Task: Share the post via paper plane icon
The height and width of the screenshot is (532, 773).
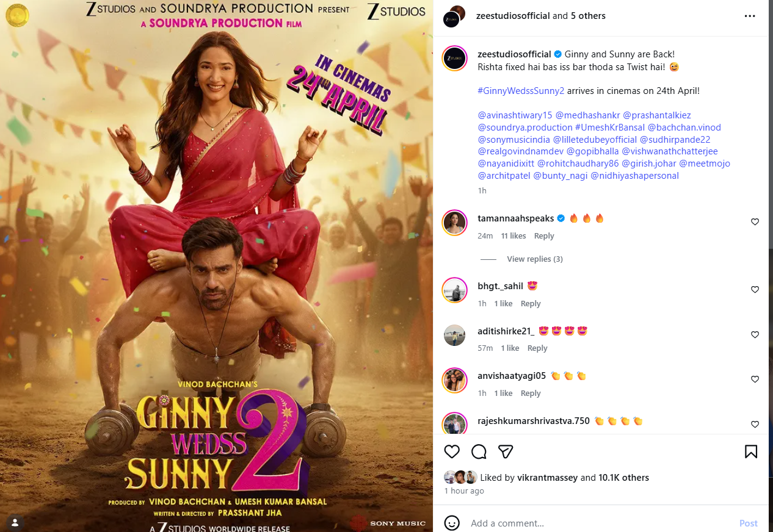Action: tap(505, 451)
